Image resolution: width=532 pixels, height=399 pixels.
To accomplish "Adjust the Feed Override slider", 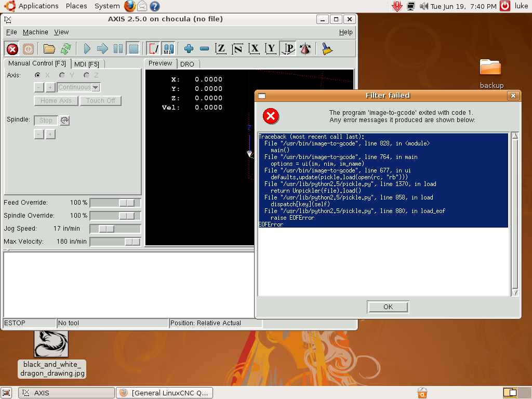I will (x=115, y=203).
